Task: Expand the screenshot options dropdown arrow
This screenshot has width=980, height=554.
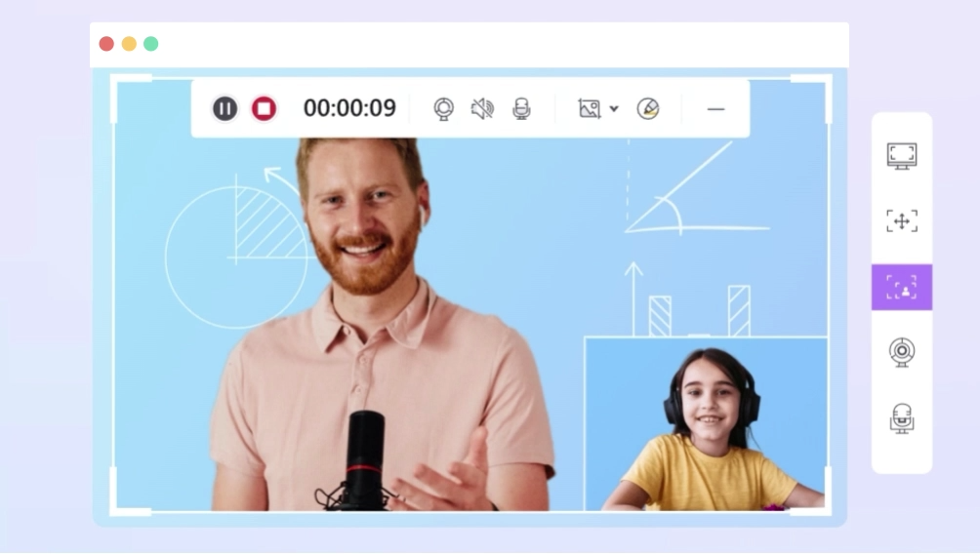Action: click(x=614, y=108)
